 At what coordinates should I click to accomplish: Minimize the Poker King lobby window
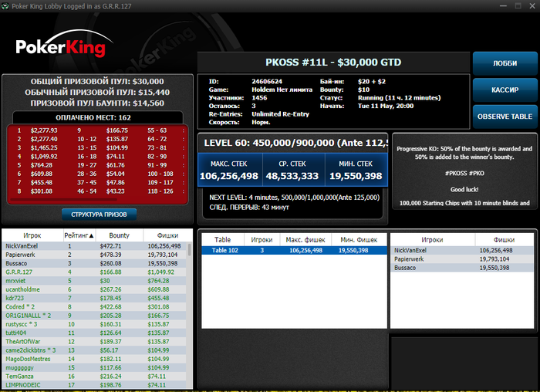click(504, 6)
